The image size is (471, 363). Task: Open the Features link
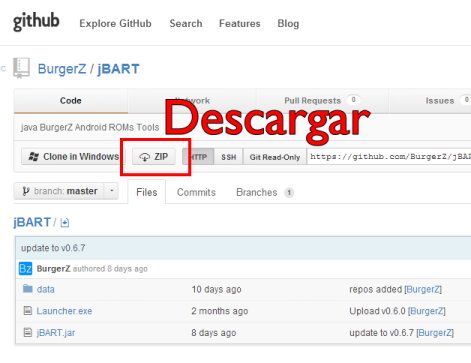[239, 24]
